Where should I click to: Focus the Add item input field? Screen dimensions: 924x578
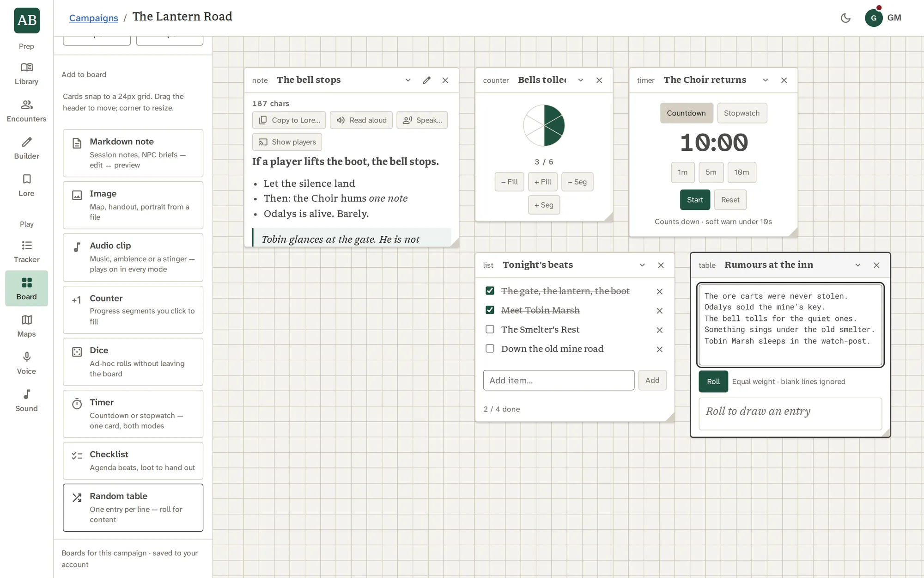coord(559,380)
